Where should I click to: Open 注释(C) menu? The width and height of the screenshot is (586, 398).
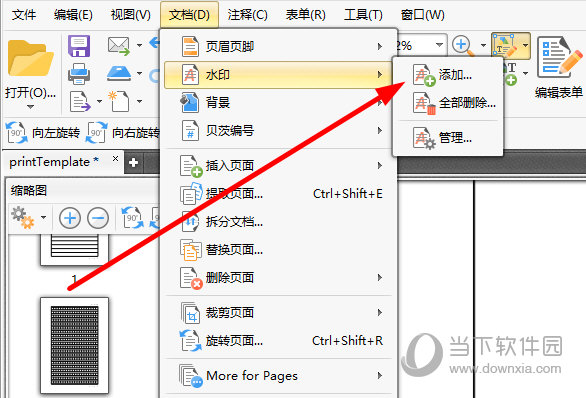[x=247, y=15]
